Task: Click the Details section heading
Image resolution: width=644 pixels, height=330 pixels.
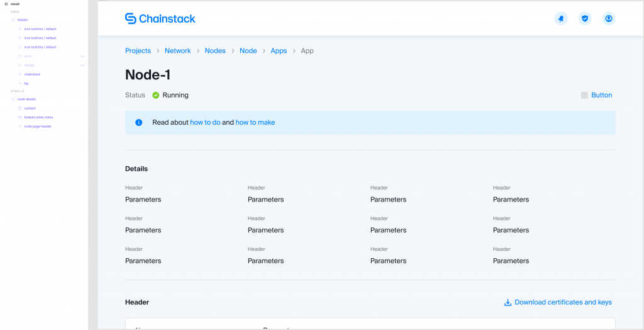Action: click(136, 169)
